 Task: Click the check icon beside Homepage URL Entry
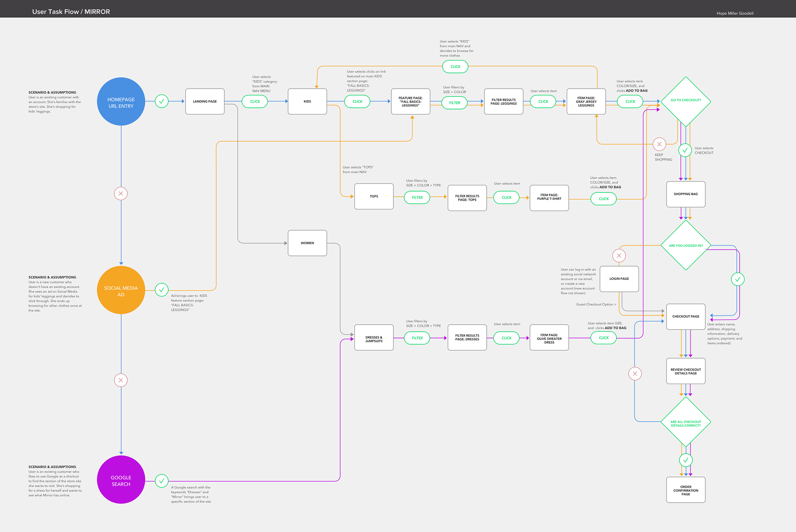(x=162, y=101)
